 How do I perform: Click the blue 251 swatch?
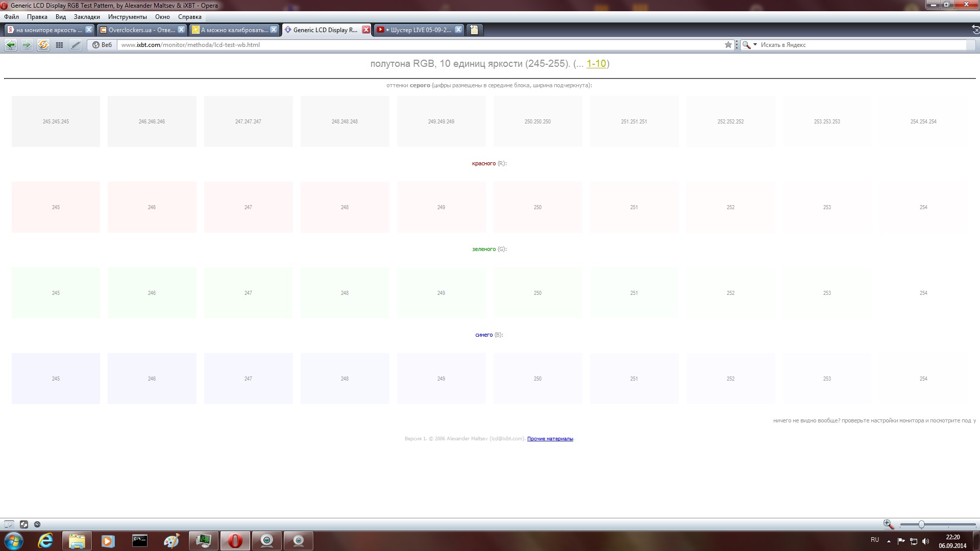point(634,379)
